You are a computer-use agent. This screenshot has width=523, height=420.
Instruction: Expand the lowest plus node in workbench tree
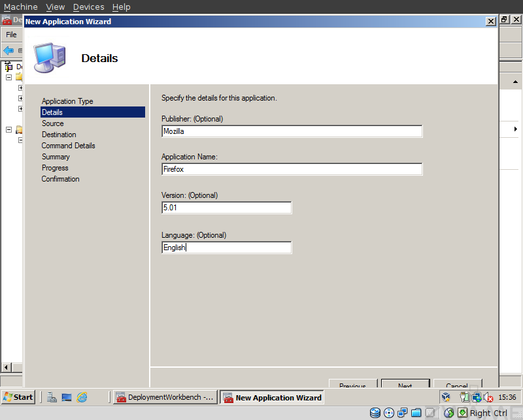click(x=20, y=108)
